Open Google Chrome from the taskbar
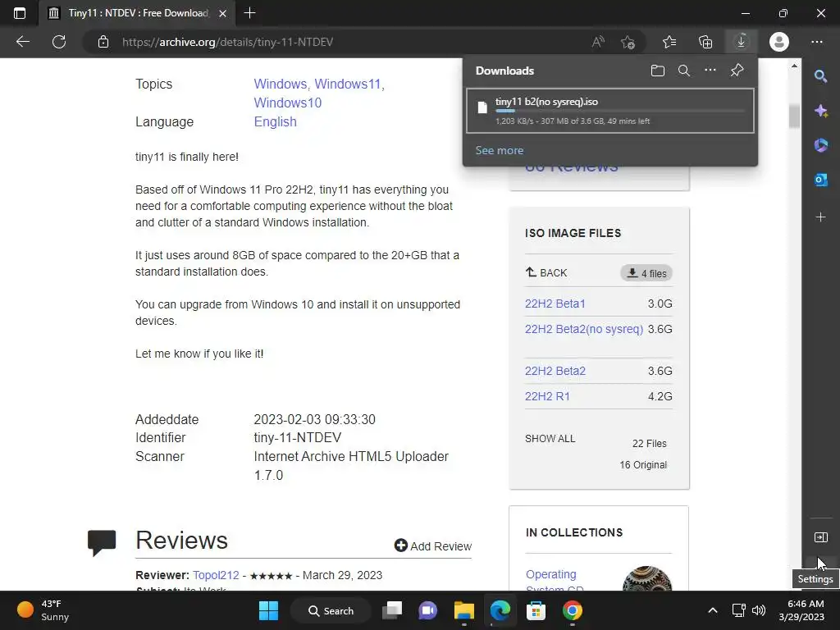The height and width of the screenshot is (630, 840). 572,610
